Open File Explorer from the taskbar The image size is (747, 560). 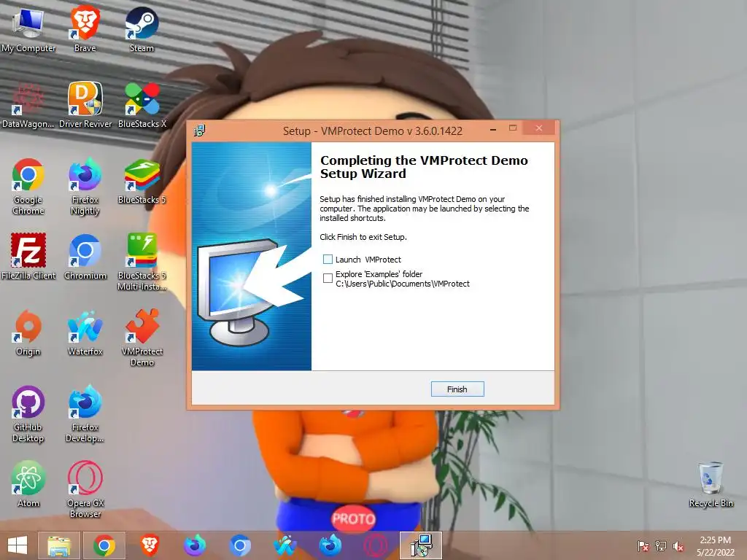59,545
